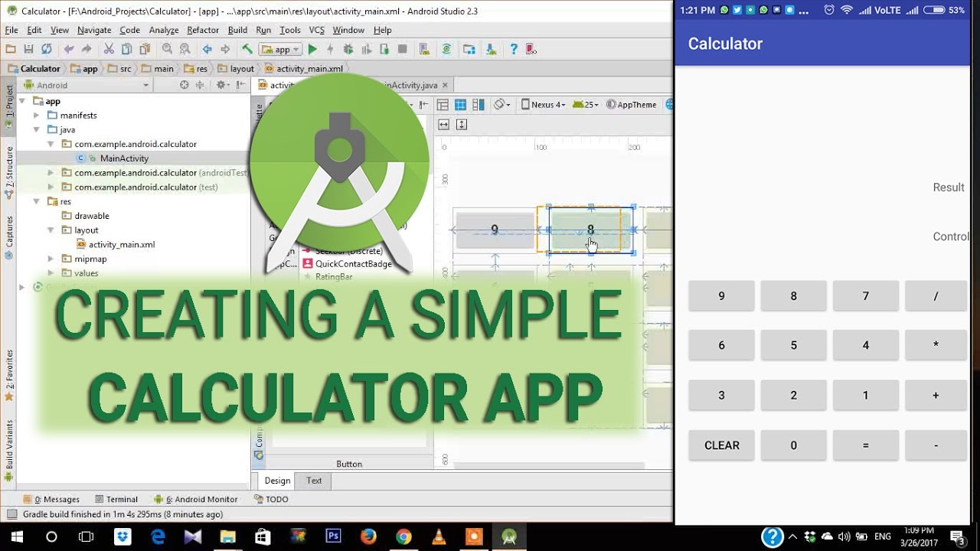
Task: Open the Build menu
Action: point(237,30)
